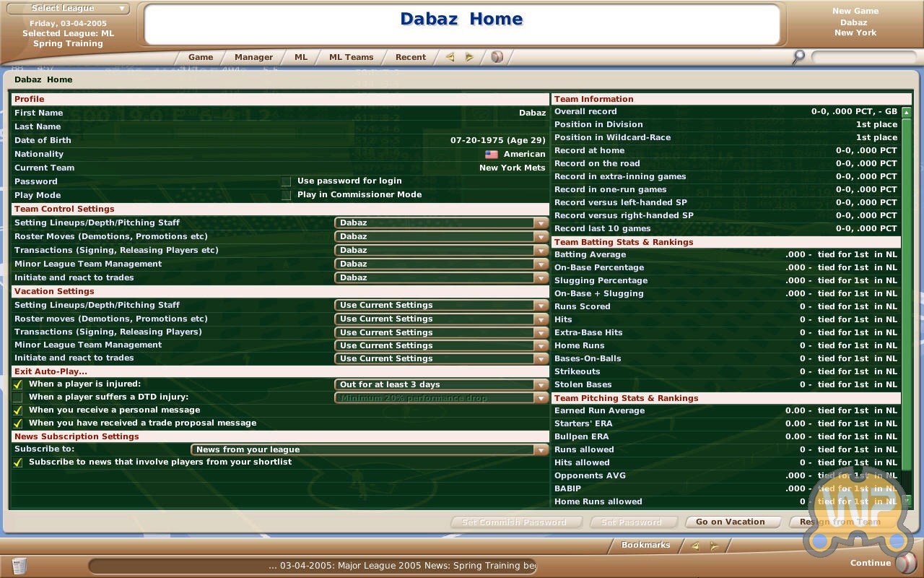Screen dimensions: 924x578
Task: Go forward using the right navigation arrow
Action: point(469,57)
